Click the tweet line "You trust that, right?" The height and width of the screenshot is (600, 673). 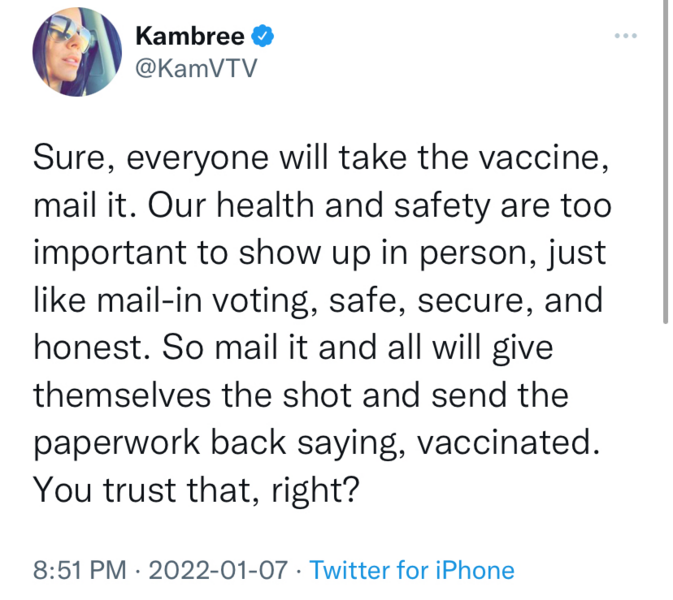tap(196, 490)
